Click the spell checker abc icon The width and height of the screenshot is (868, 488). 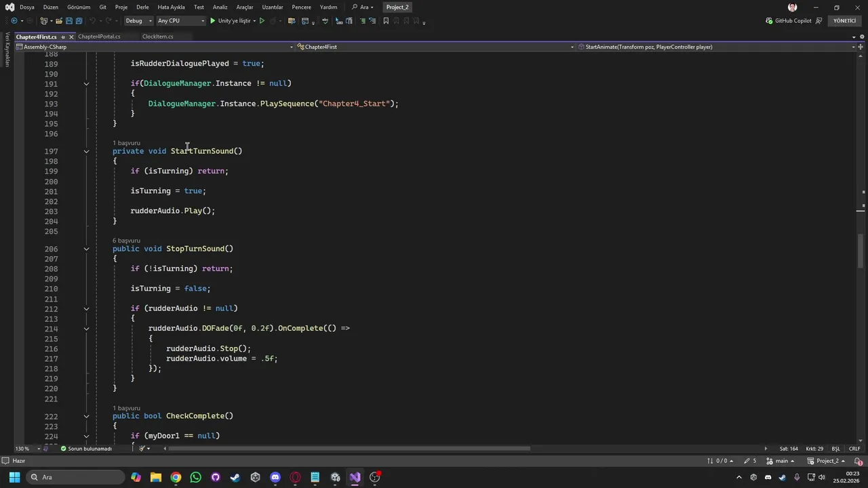(x=325, y=21)
